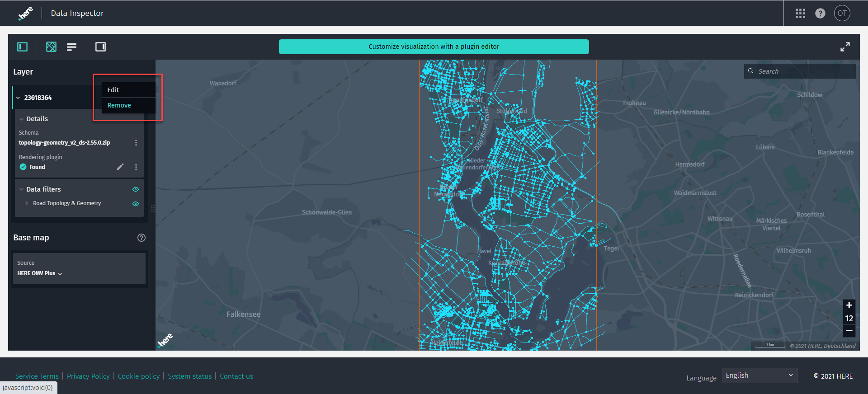Viewport: 868px width, 394px height.
Task: Open the list view icon
Action: [x=71, y=47]
